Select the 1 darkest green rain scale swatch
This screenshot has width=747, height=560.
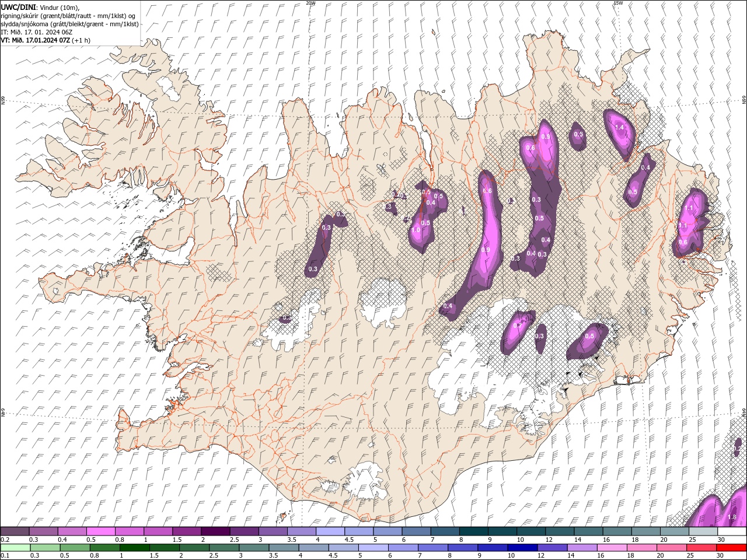[134, 548]
